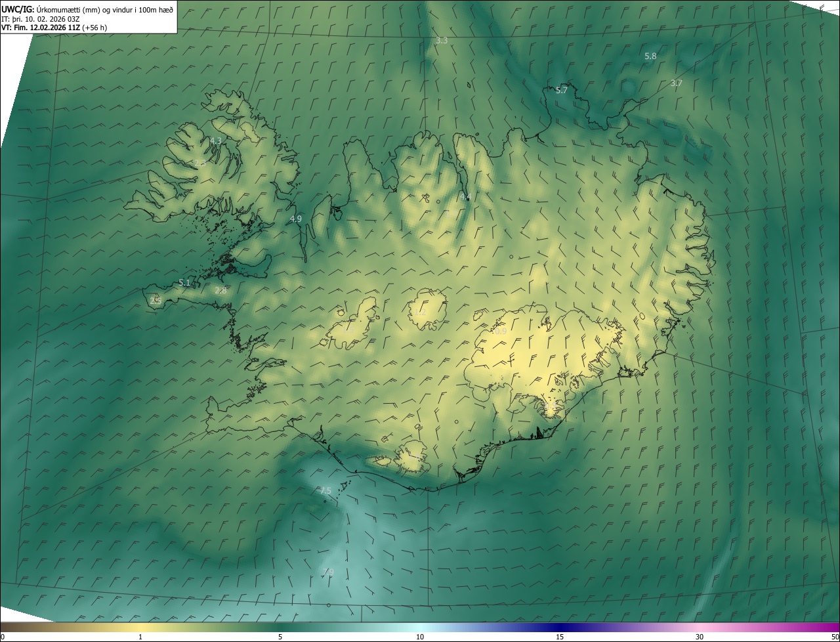Click the 50 tick on the color scale
This screenshot has height=642, width=840.
[835, 637]
